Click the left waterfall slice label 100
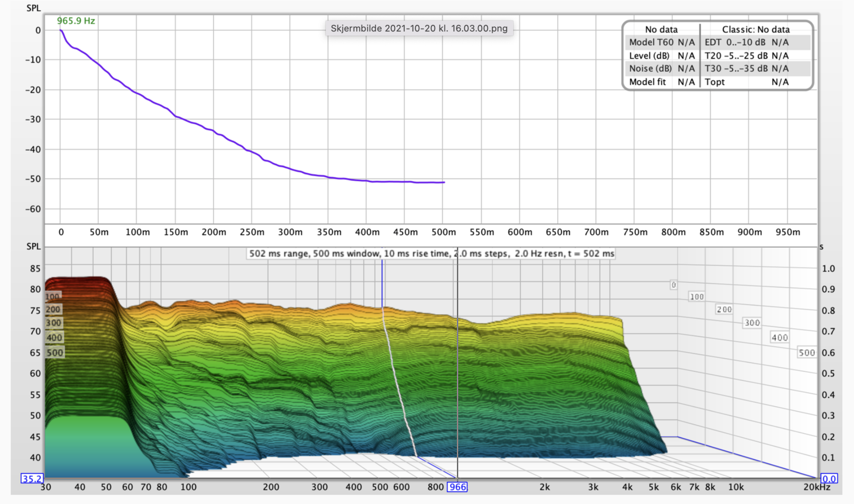The height and width of the screenshot is (504, 854). 52,296
